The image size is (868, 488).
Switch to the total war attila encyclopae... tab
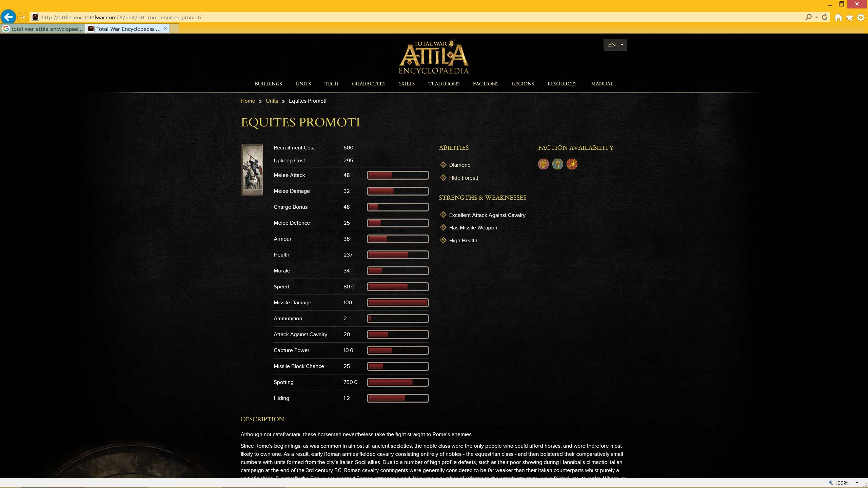pyautogui.click(x=43, y=29)
